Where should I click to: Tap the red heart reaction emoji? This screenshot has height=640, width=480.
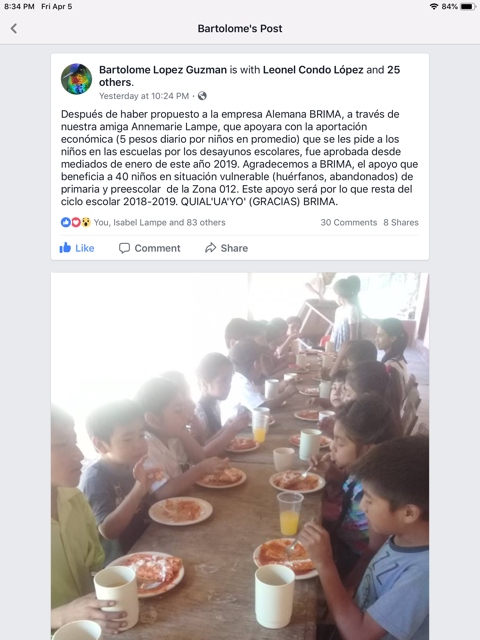[x=76, y=222]
